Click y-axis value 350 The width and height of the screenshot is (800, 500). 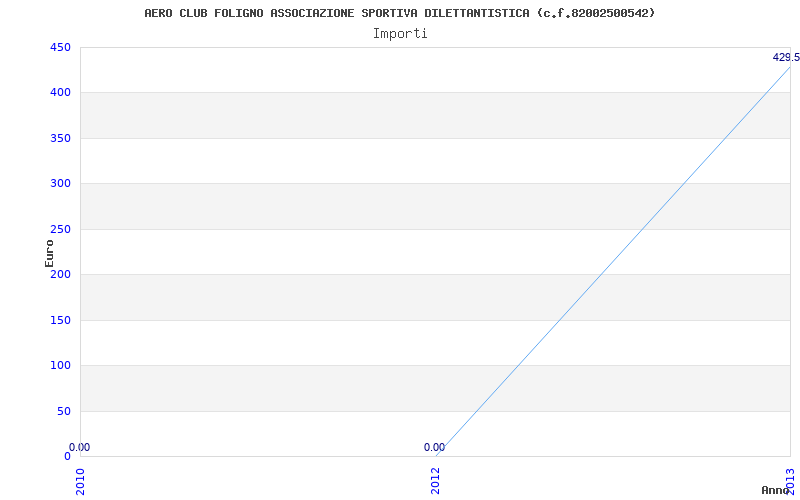[x=60, y=138]
